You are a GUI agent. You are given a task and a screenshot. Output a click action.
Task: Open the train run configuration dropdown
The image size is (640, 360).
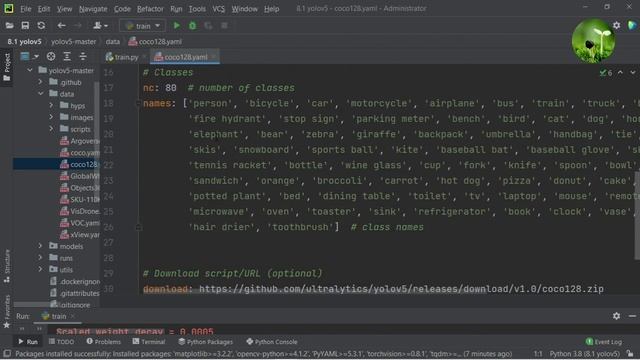coord(142,26)
